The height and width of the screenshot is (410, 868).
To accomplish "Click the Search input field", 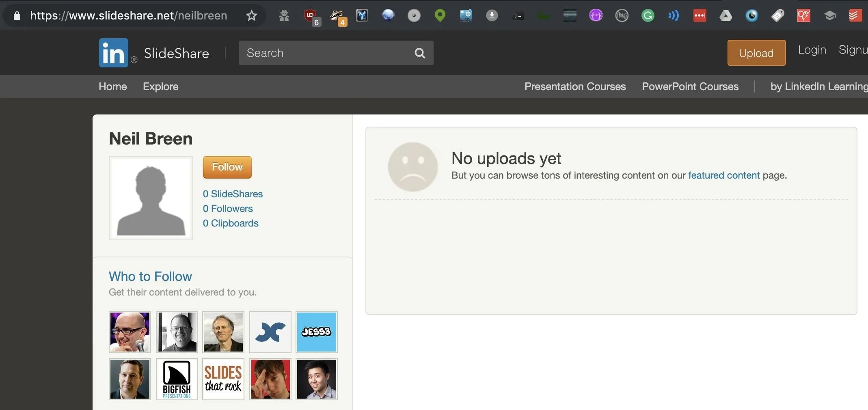I will [325, 53].
